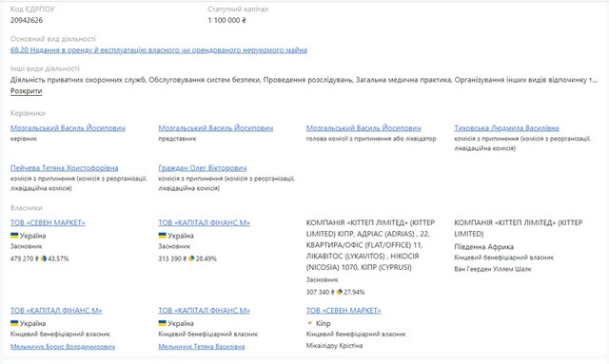Viewport: 609px width, 364px height.
Task: Click the Статутний капітал label
Action: click(x=238, y=10)
